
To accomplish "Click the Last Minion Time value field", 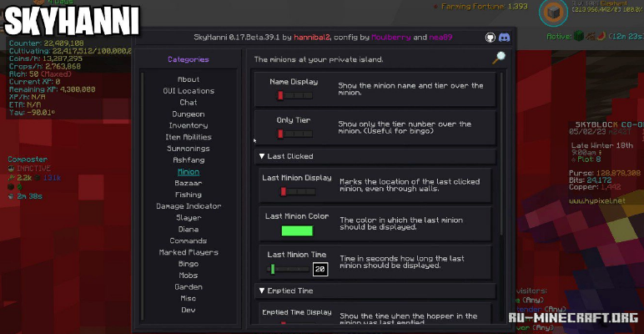I will (x=320, y=270).
